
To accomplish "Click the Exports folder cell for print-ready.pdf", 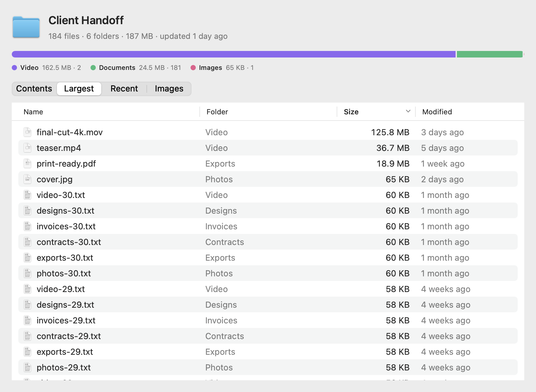I will (x=220, y=164).
